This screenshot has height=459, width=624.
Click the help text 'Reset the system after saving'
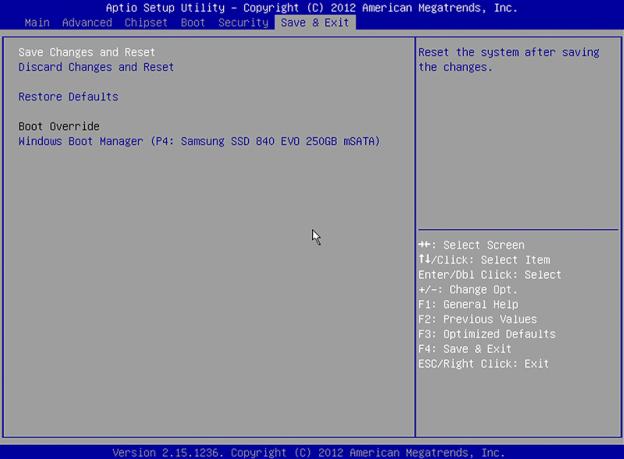509,52
